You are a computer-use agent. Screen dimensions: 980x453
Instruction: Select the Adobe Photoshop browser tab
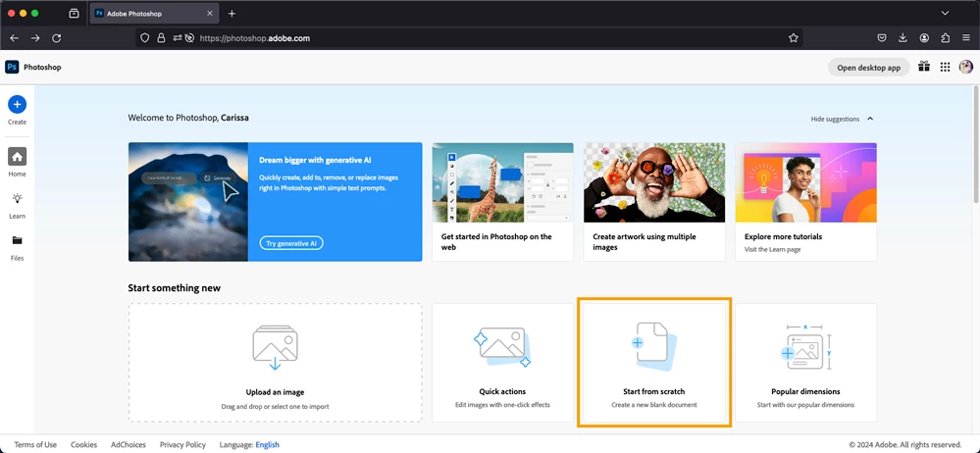pos(154,13)
